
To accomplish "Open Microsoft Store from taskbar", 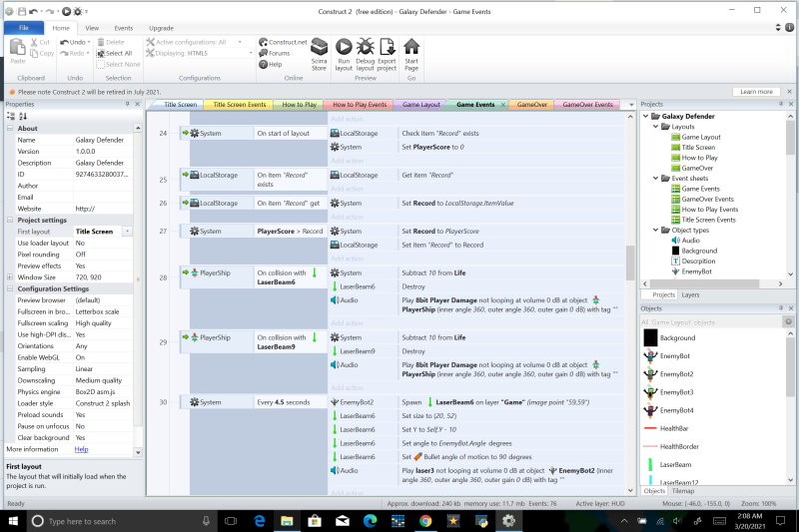I will tap(315, 521).
